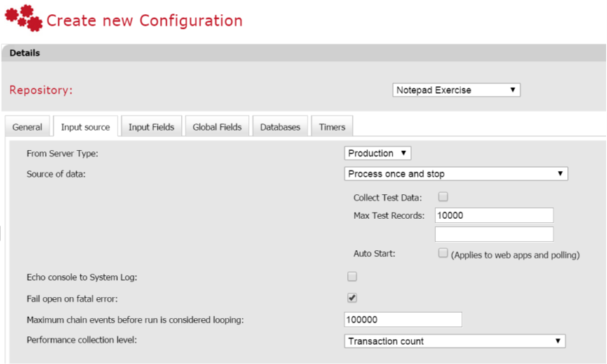
Task: Focus the maximum chain events input field
Action: tap(403, 319)
